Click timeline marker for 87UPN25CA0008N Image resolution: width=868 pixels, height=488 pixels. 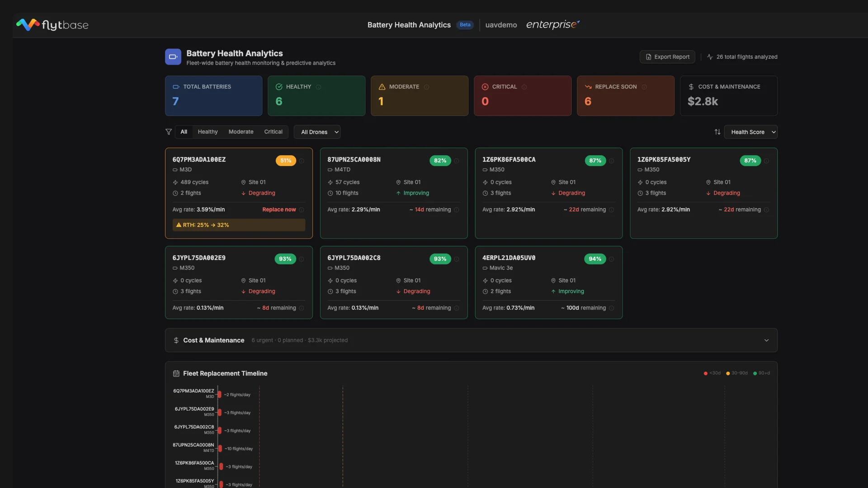coord(220,449)
